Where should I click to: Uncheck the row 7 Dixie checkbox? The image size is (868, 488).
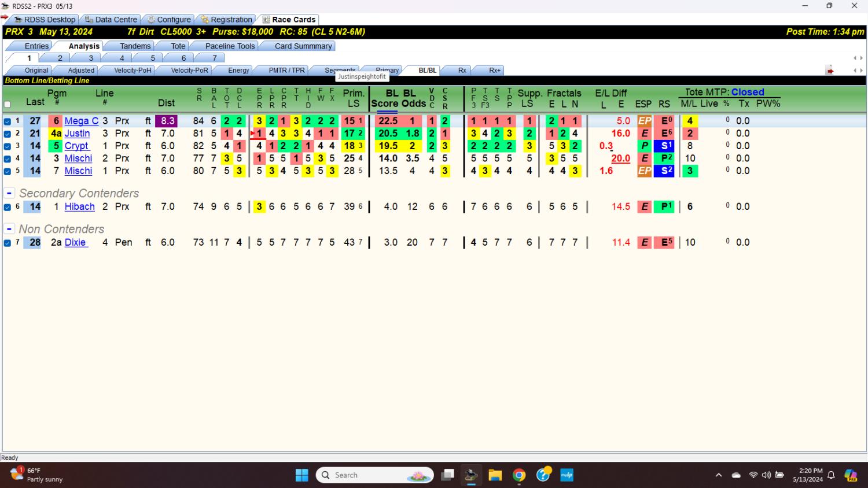tap(8, 243)
